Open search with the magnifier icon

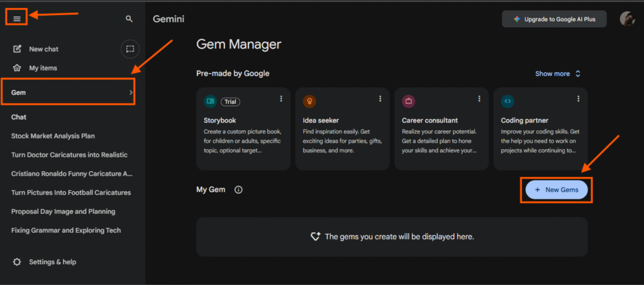coord(129,20)
